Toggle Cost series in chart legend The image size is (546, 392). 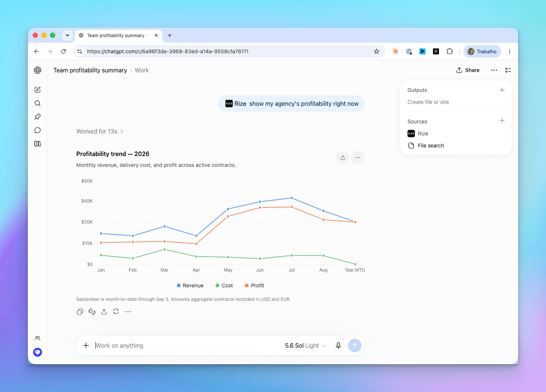click(x=224, y=285)
